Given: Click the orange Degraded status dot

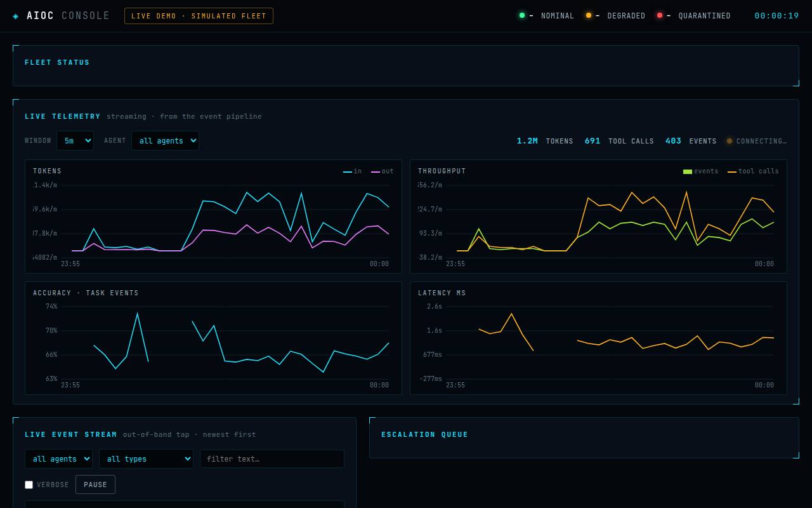Looking at the screenshot, I should click(x=589, y=15).
